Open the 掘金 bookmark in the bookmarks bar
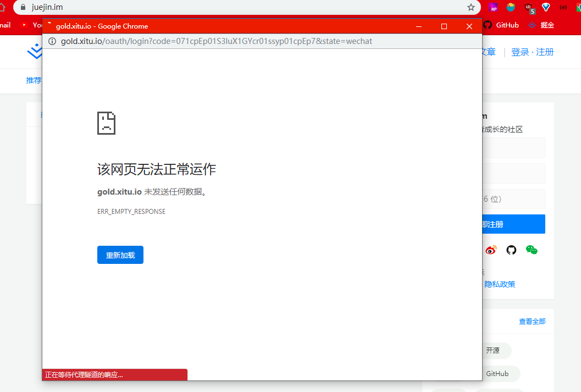581x392 pixels. click(541, 25)
